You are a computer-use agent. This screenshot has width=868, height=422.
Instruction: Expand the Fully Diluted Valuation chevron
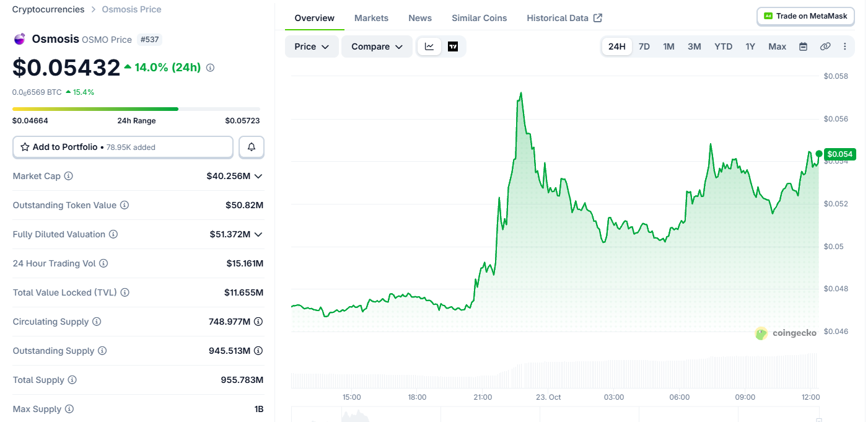tap(258, 234)
